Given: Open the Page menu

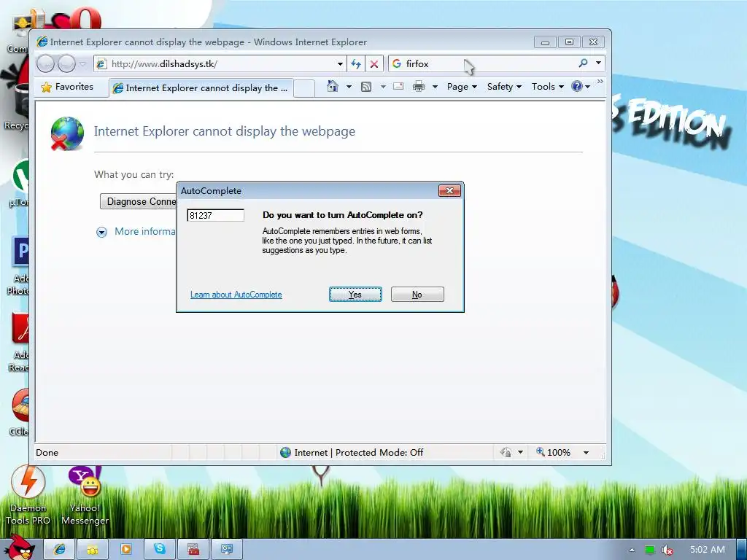Looking at the screenshot, I should click(462, 87).
